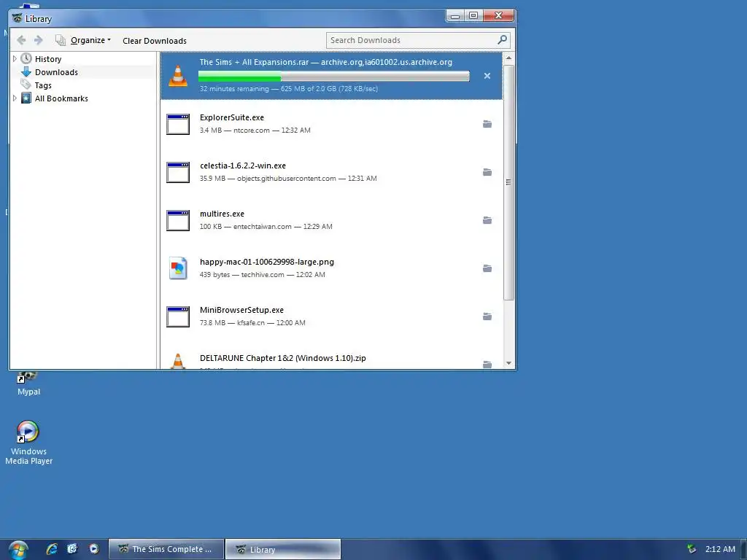Image resolution: width=747 pixels, height=560 pixels.
Task: Click the Windows Media Player quick launch icon
Action: click(94, 549)
